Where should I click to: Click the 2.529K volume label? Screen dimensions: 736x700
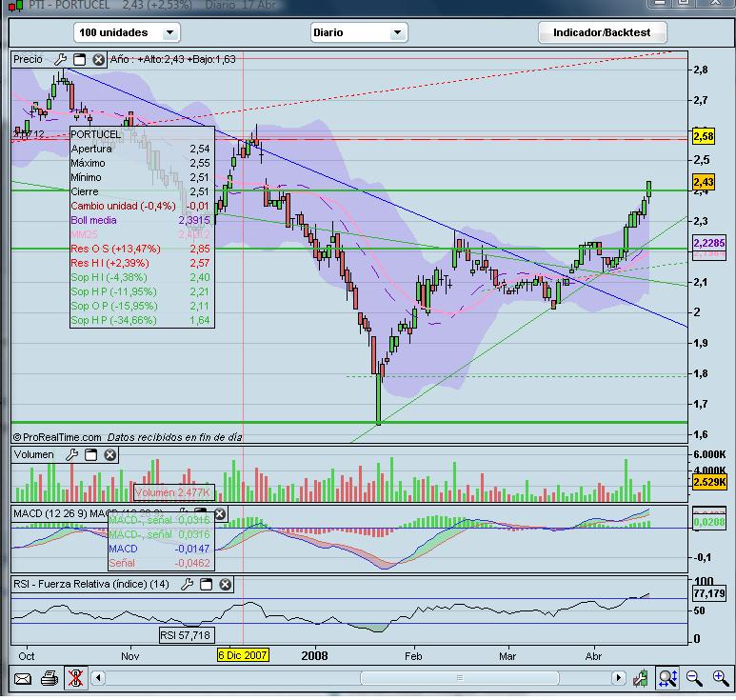(709, 482)
